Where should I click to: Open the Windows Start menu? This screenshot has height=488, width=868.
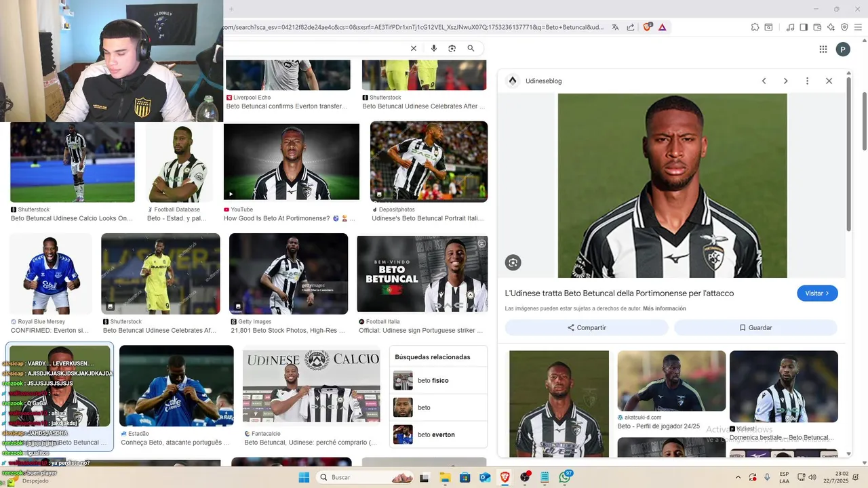coord(304,477)
